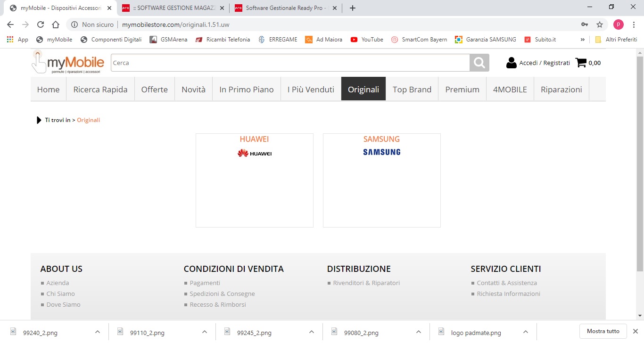644x343 pixels.
Task: Open the Pagamenti footer link
Action: (205, 283)
